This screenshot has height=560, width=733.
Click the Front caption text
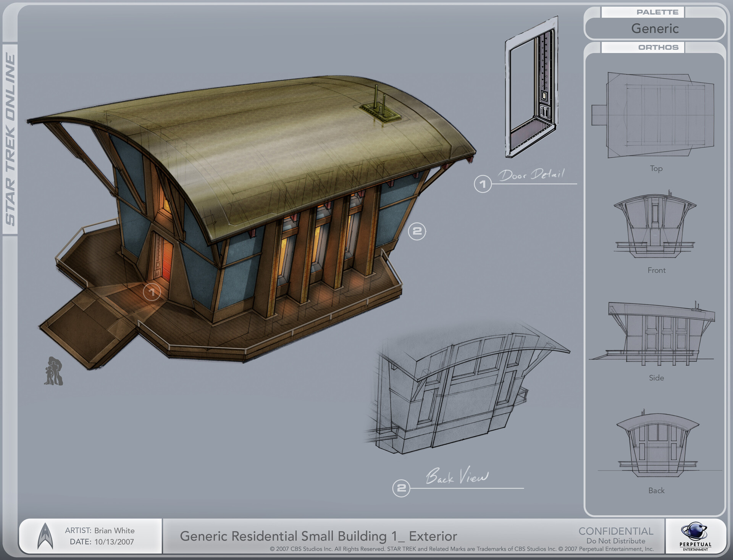pyautogui.click(x=657, y=270)
